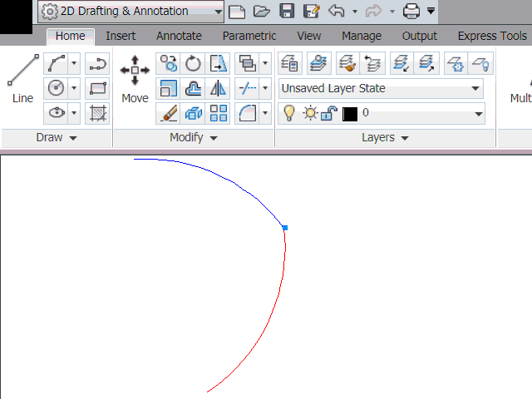Expand the Layers panel

pos(385,137)
